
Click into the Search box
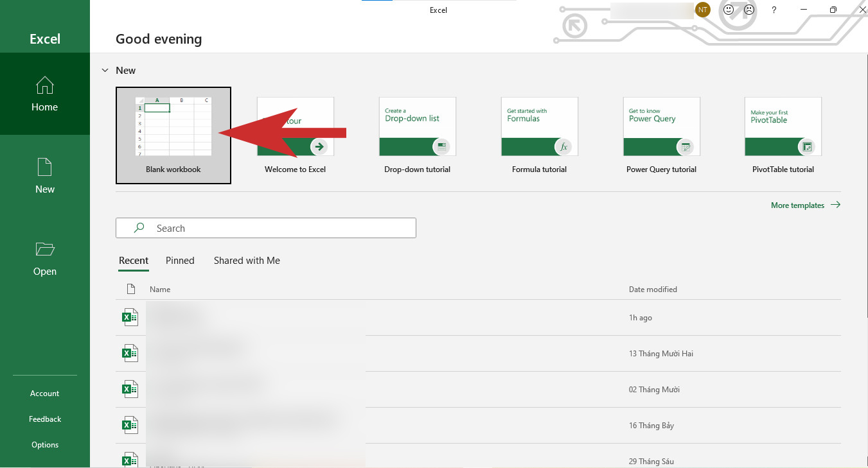[x=266, y=228]
